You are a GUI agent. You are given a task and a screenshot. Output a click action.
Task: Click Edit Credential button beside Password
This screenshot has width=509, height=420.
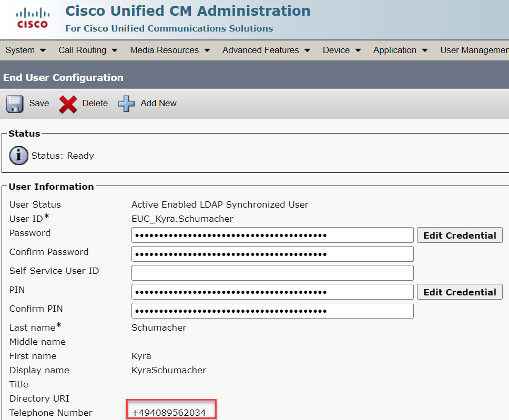click(460, 235)
